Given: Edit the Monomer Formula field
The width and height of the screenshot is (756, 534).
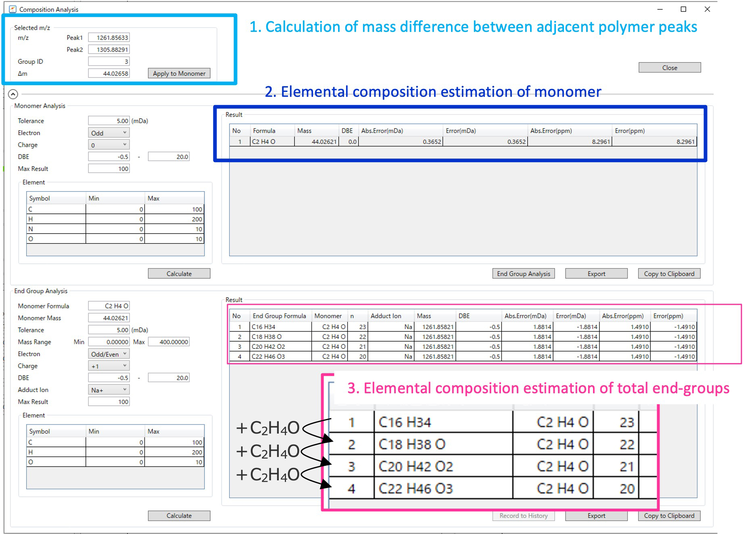Looking at the screenshot, I should [109, 306].
